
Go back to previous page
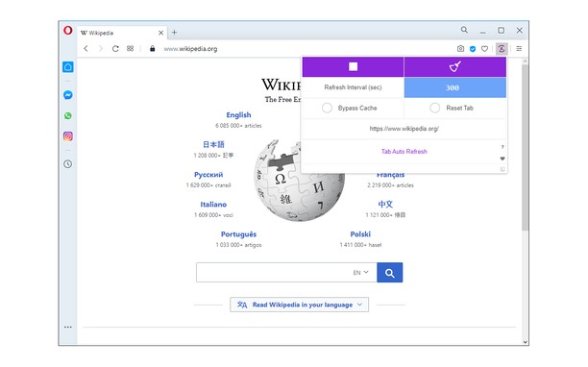[x=86, y=49]
